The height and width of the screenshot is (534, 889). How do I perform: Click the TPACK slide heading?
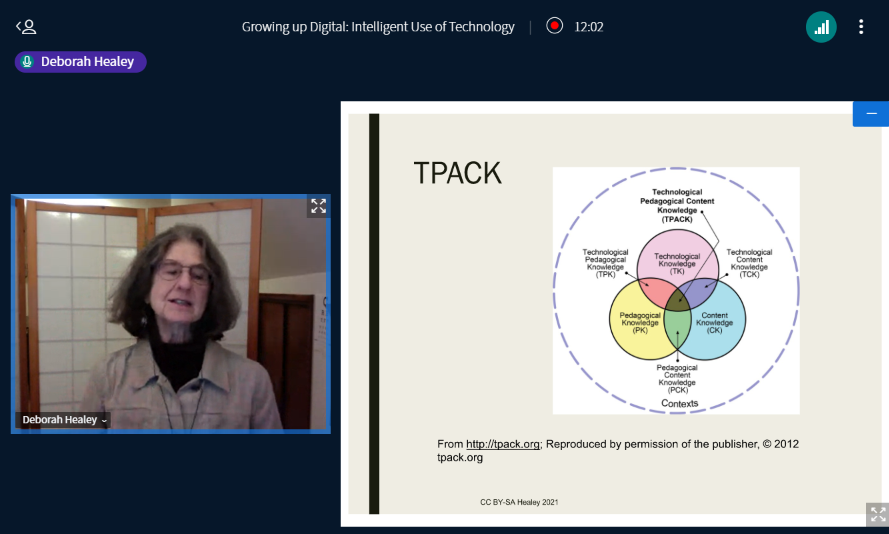pyautogui.click(x=458, y=173)
